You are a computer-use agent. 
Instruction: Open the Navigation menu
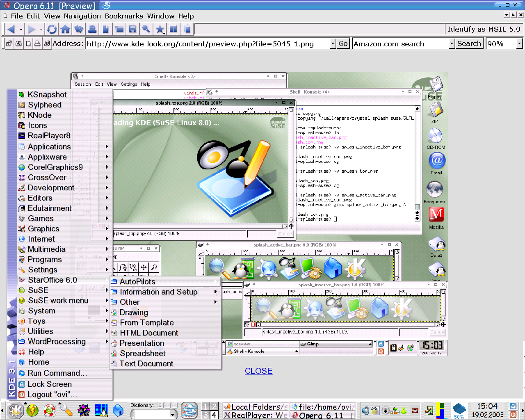coord(82,16)
